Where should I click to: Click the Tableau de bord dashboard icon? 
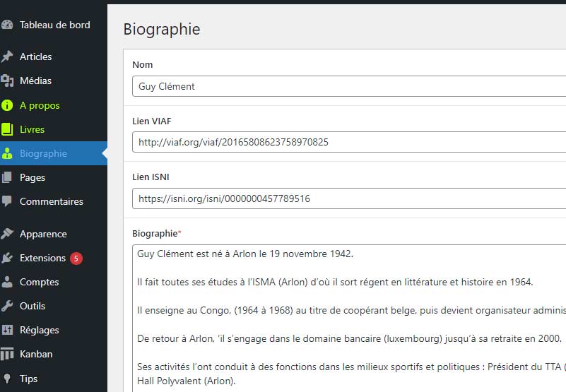pos(7,25)
